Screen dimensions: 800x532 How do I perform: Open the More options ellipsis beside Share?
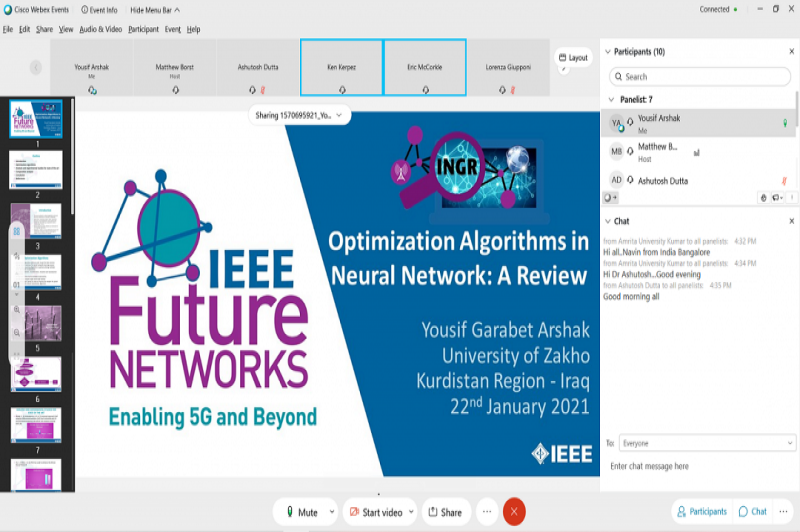point(487,512)
